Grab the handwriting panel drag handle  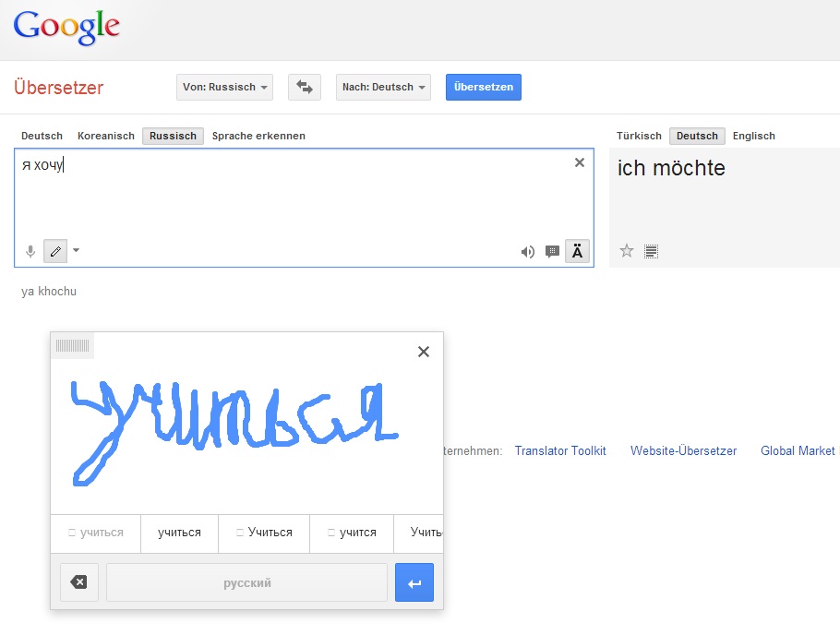coord(72,345)
